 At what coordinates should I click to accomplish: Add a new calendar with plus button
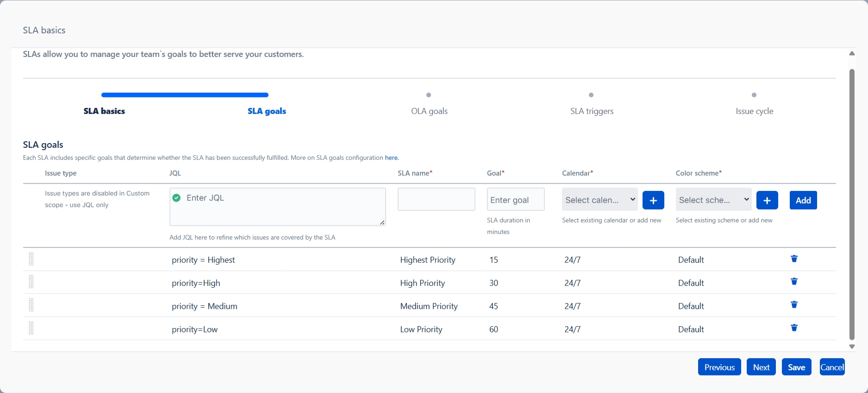coord(653,200)
